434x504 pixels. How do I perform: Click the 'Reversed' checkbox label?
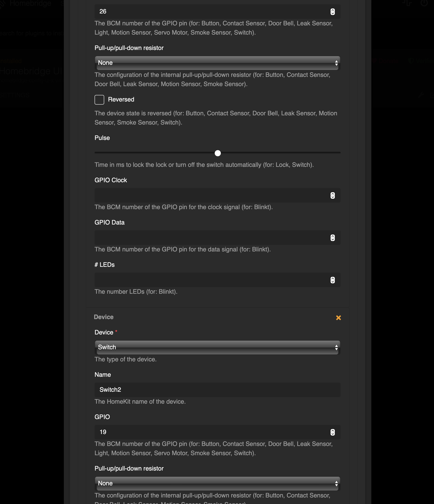(x=121, y=100)
